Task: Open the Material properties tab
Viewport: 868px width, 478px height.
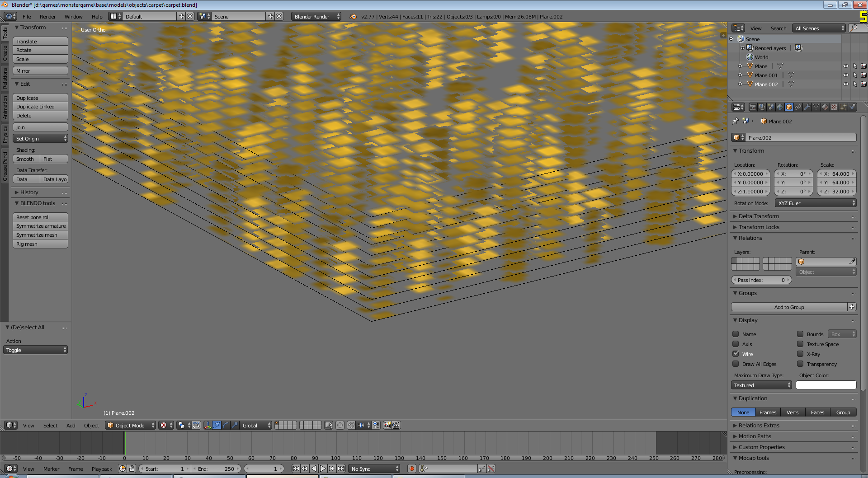Action: 825,107
